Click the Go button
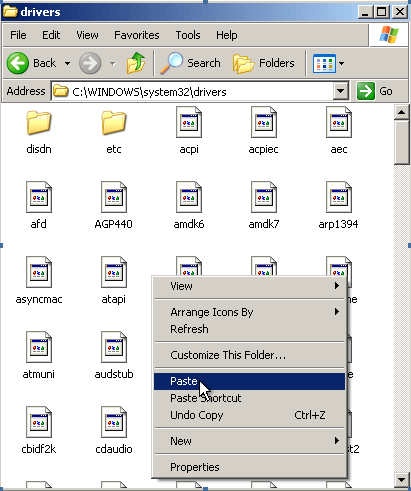This screenshot has height=491, width=411. (375, 91)
